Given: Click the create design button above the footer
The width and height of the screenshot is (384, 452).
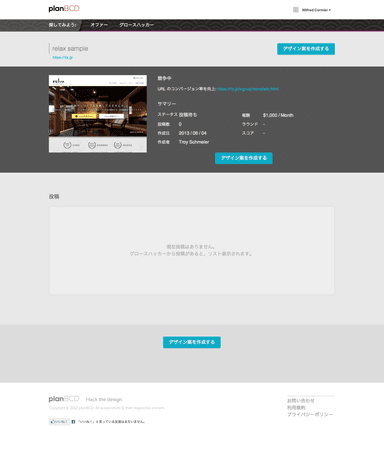Looking at the screenshot, I should pos(192,342).
